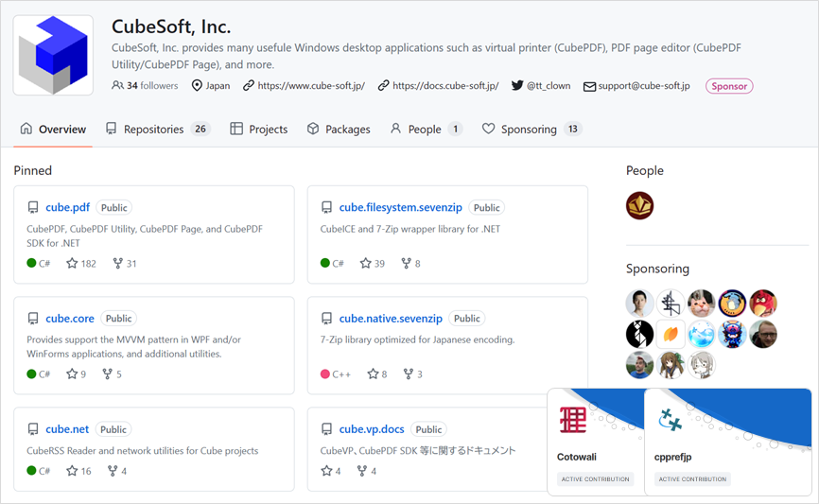Click the Pinned section heading
Viewport: 819px width, 504px height.
pyautogui.click(x=32, y=170)
